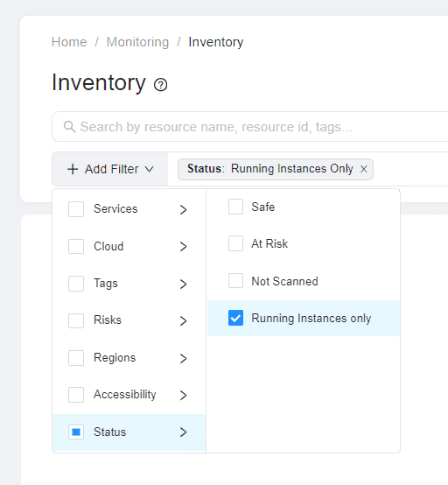
Task: Expand the Risks submenu arrow
Action: click(x=184, y=320)
